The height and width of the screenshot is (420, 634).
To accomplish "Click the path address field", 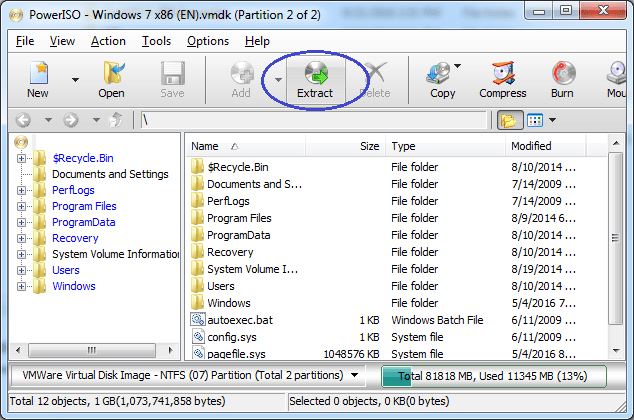I will click(314, 120).
